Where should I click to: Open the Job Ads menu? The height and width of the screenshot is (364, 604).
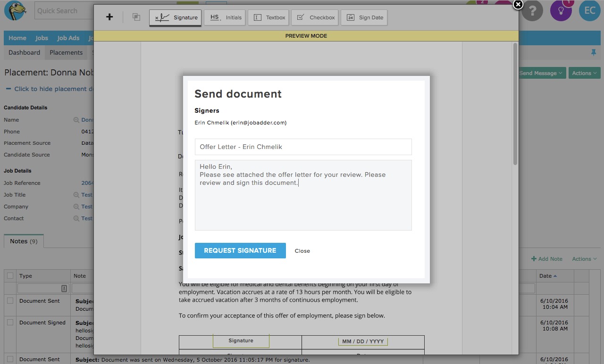click(68, 38)
